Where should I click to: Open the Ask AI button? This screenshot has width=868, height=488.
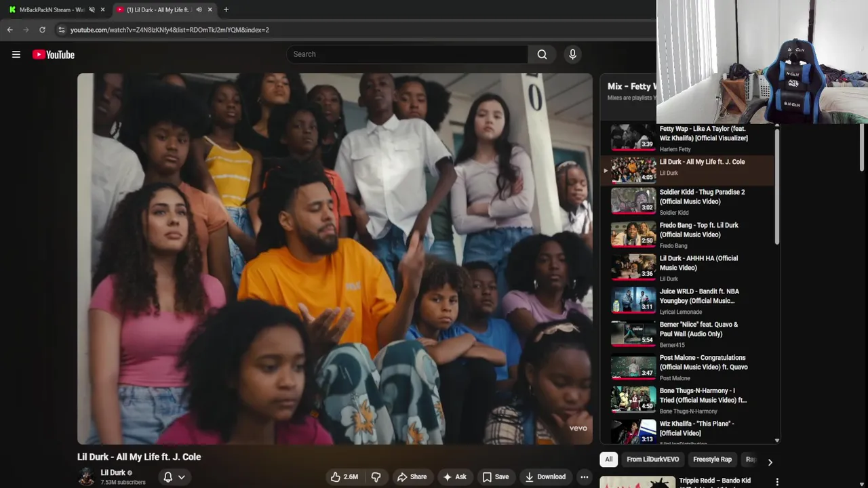tap(454, 477)
